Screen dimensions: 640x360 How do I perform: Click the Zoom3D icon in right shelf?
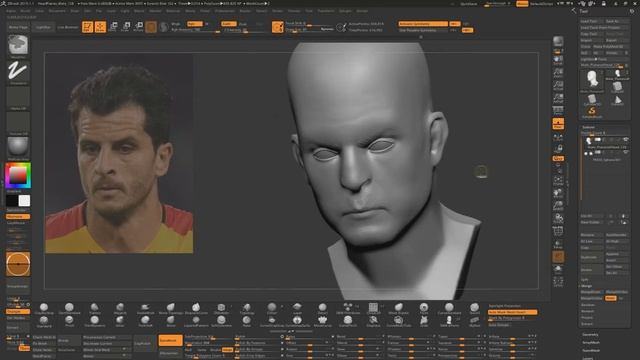(x=558, y=206)
